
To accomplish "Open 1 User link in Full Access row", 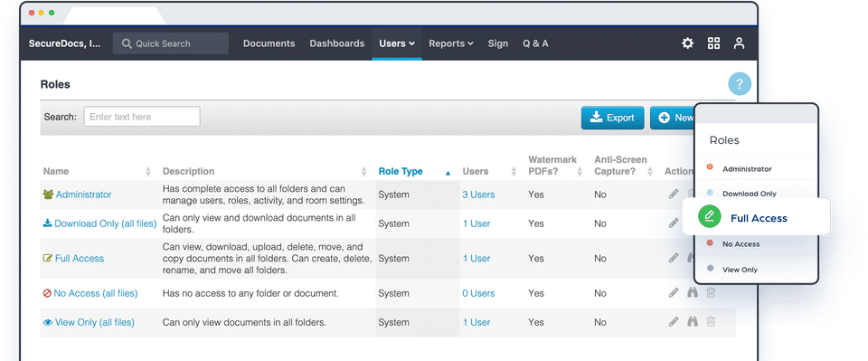I will pos(476,258).
